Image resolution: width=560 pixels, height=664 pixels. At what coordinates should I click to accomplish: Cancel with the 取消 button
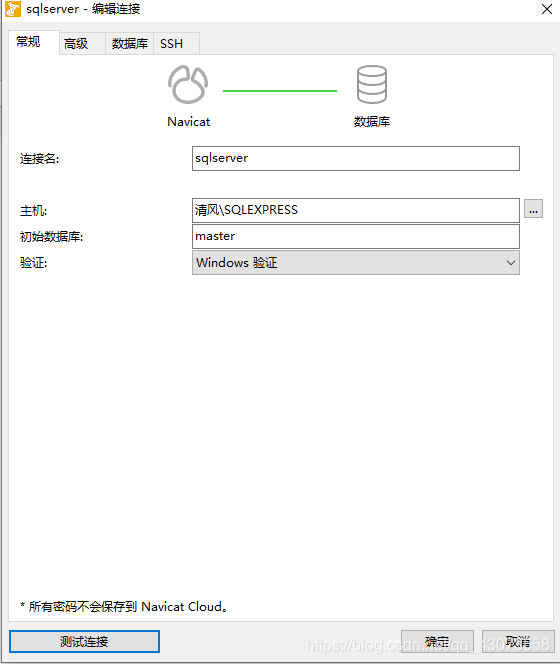pos(518,641)
